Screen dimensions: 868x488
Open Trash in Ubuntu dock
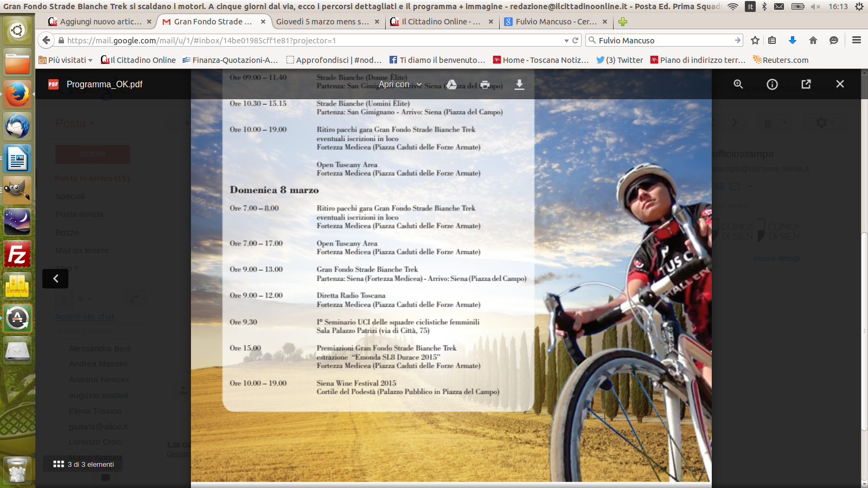[17, 470]
